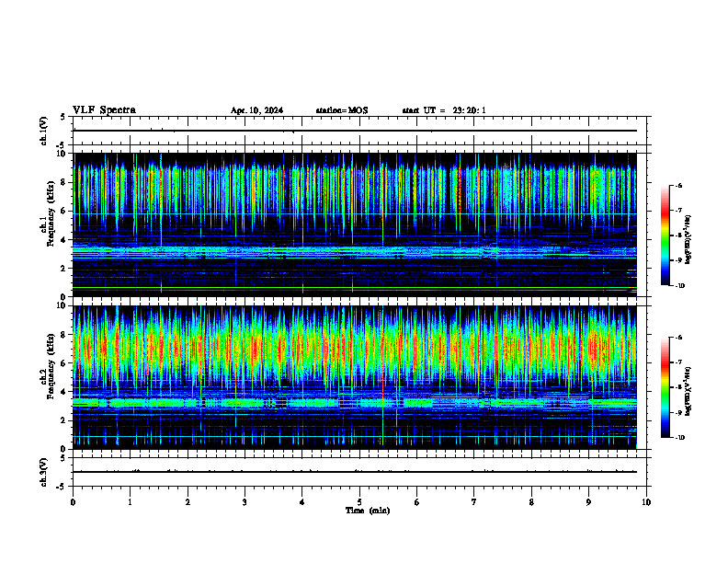Click the 10 minute tick label on time axis
728x563 pixels.
coord(646,502)
